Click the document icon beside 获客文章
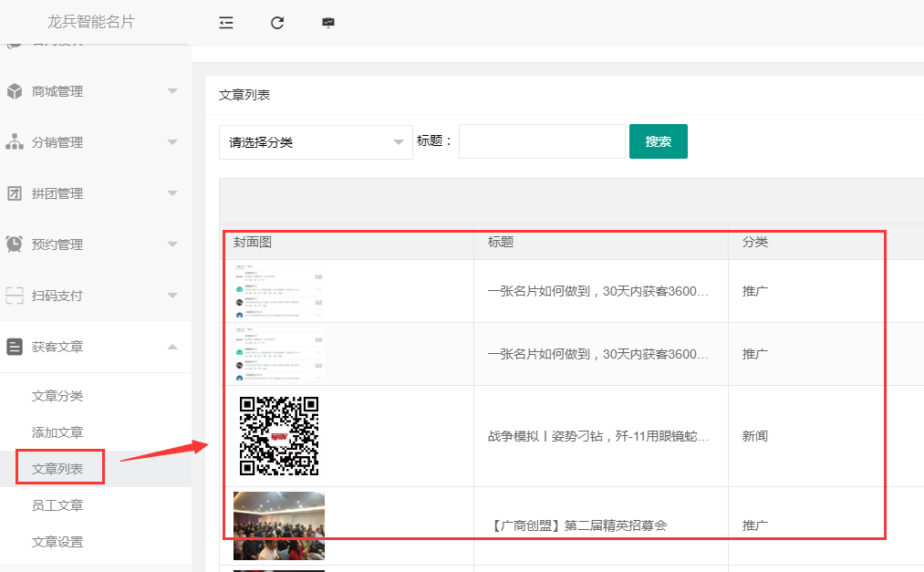The image size is (924, 572). (x=15, y=347)
